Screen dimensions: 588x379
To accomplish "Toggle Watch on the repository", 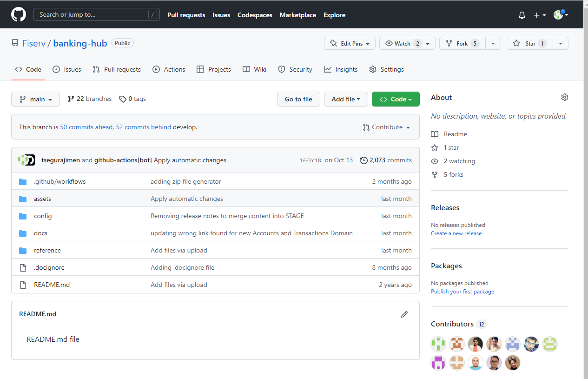I will (407, 43).
